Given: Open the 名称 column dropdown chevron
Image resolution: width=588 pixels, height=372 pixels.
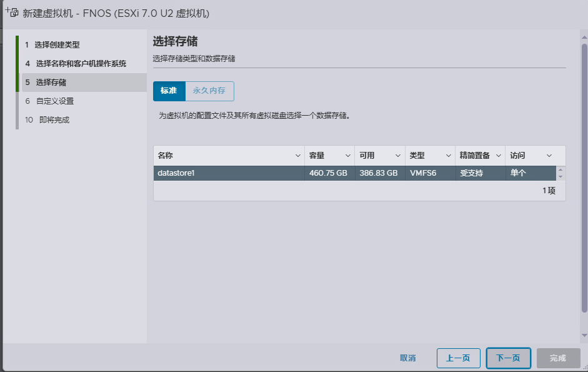Looking at the screenshot, I should pyautogui.click(x=297, y=156).
